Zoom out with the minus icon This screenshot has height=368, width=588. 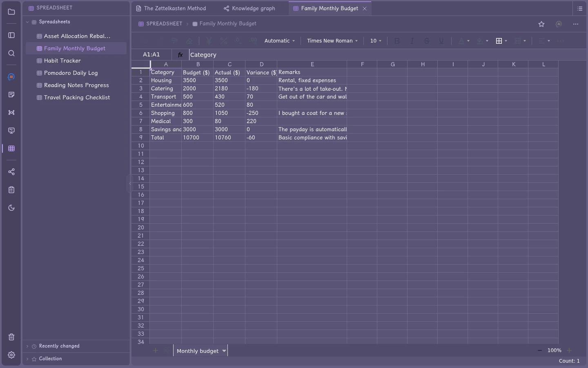tap(540, 350)
